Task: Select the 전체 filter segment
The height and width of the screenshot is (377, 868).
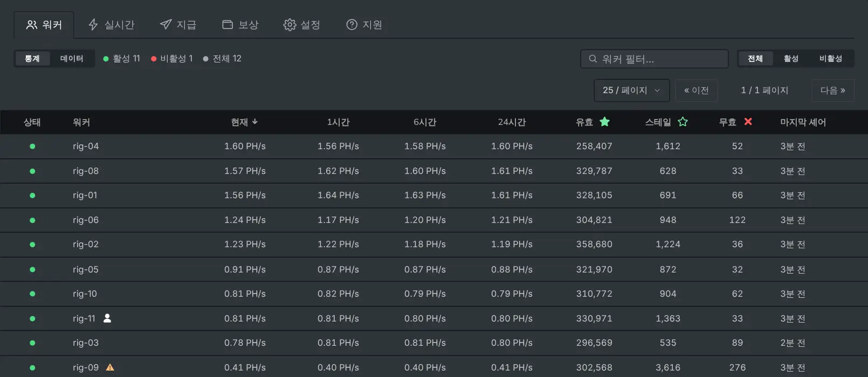Action: [x=755, y=59]
